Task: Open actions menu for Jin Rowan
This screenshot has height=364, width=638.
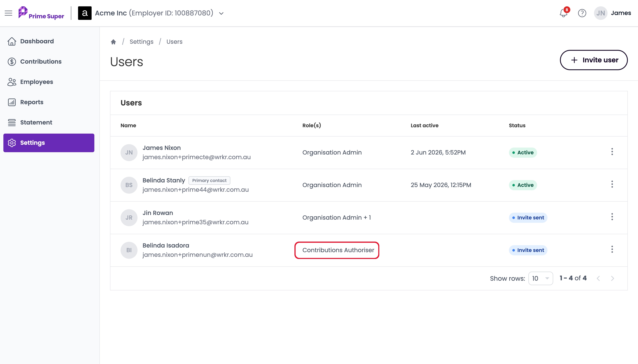Action: (x=612, y=217)
